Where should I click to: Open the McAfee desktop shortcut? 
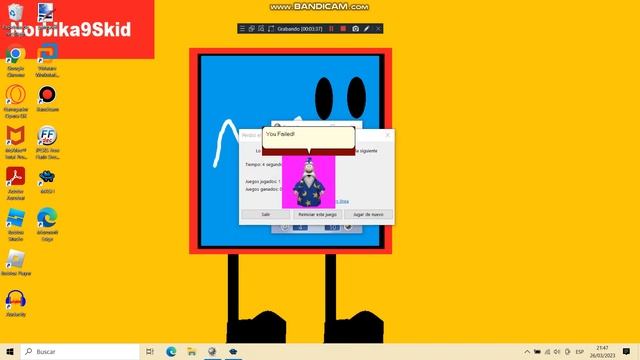(x=16, y=142)
